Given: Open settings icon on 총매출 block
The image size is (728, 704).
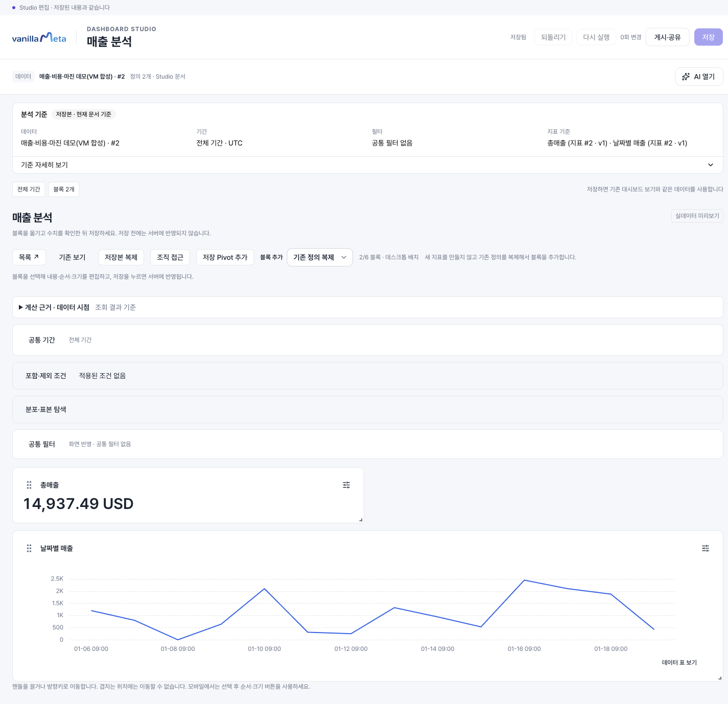Looking at the screenshot, I should (346, 485).
